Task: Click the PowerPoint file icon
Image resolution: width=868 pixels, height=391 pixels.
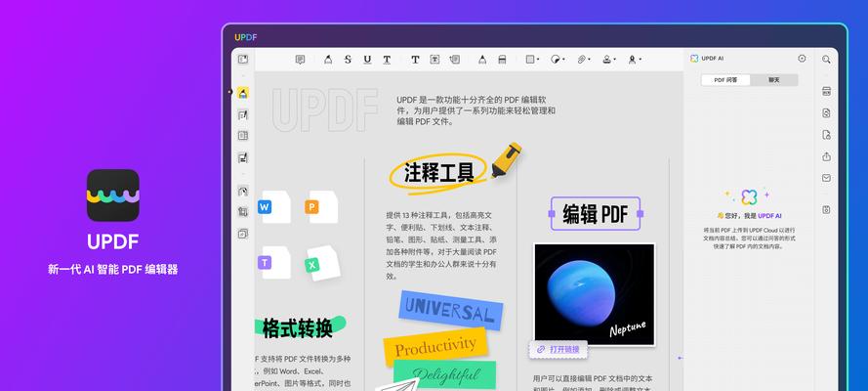Action: 321,207
